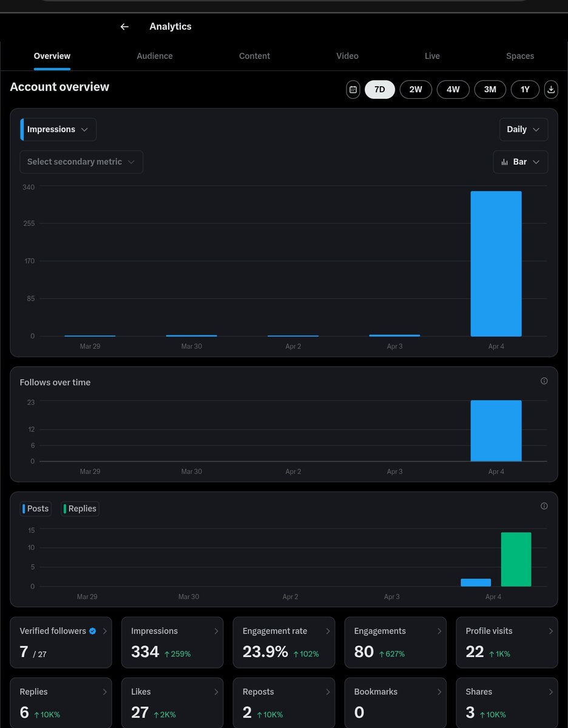Open the Shares card chevron

tap(551, 692)
